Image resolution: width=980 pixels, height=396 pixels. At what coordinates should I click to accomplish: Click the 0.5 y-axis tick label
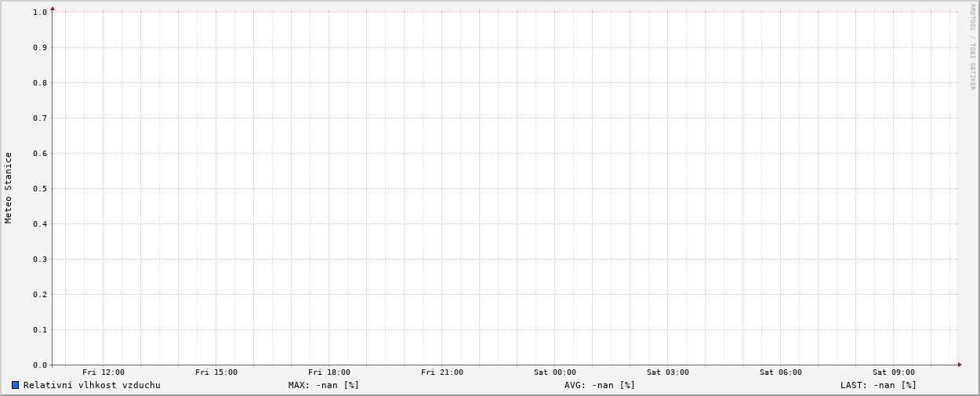pos(40,188)
